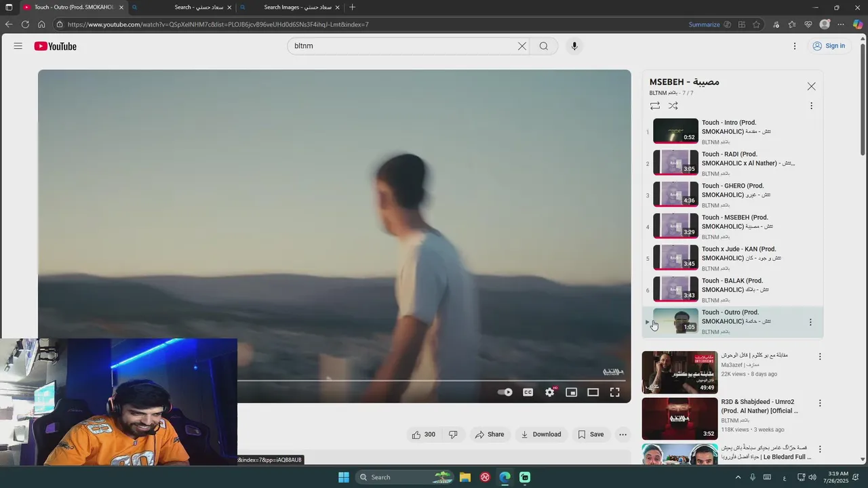Click the Download button
The image size is (868, 488).
point(541,434)
